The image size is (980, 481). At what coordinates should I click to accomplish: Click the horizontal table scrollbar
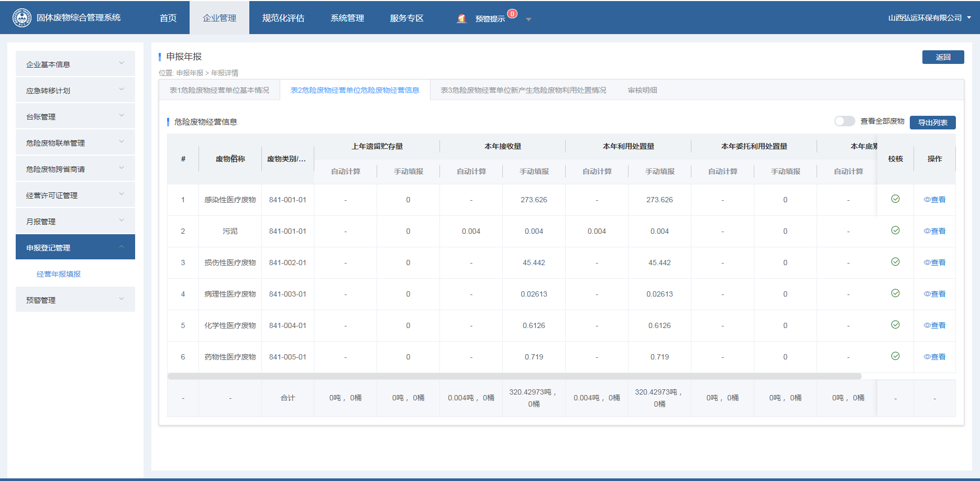click(514, 376)
